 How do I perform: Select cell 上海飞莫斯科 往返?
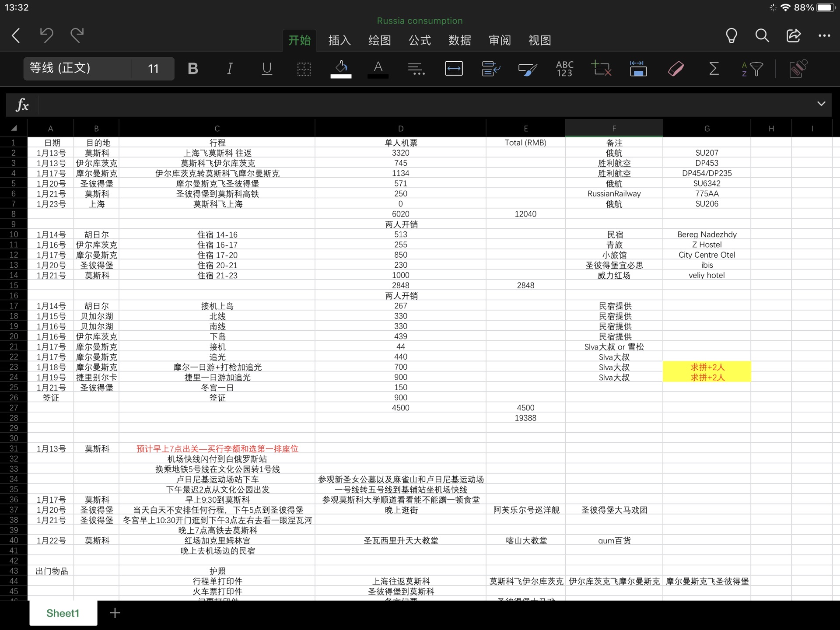pyautogui.click(x=217, y=153)
